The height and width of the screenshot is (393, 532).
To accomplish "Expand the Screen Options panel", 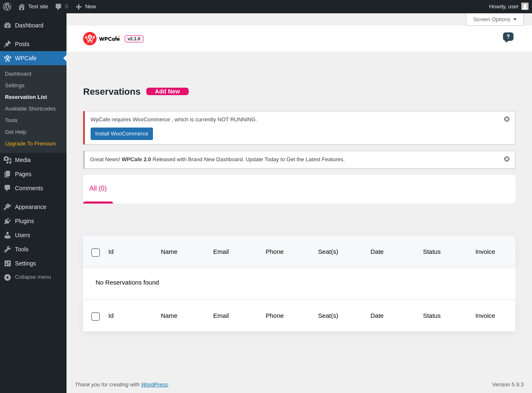I will (x=495, y=19).
